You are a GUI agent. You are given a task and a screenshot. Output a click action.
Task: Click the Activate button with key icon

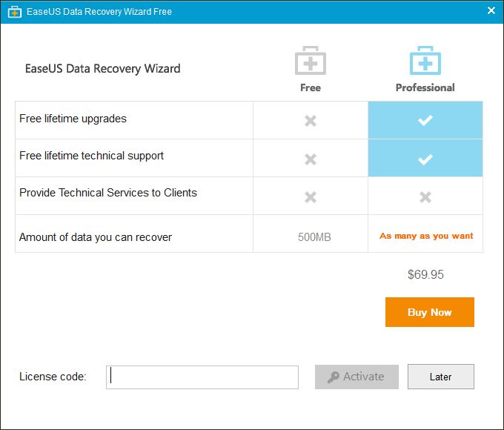click(x=357, y=377)
